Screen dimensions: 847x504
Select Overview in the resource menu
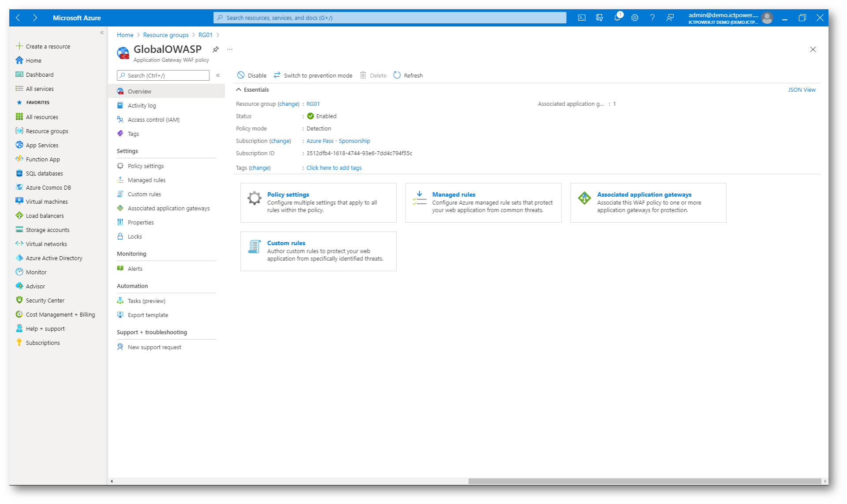click(166, 91)
